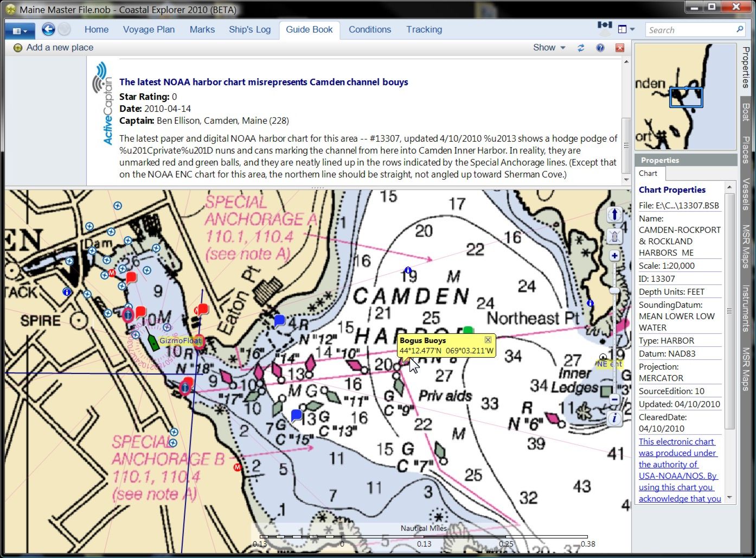
Task: Open the blue application menu button
Action: coord(20,30)
